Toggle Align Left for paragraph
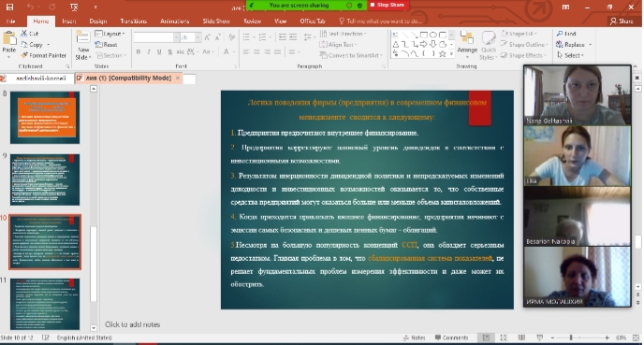Screen dimensions: 644x345 (246, 51)
